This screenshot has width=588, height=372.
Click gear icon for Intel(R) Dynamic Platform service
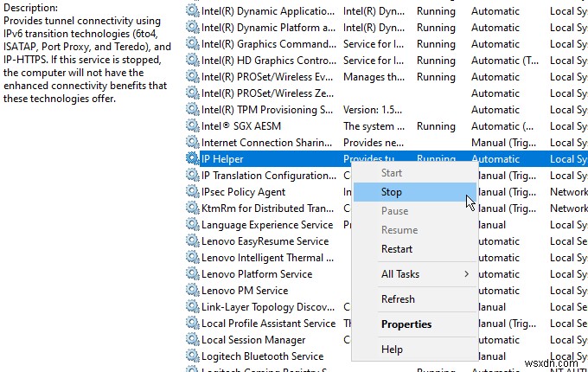pos(192,28)
